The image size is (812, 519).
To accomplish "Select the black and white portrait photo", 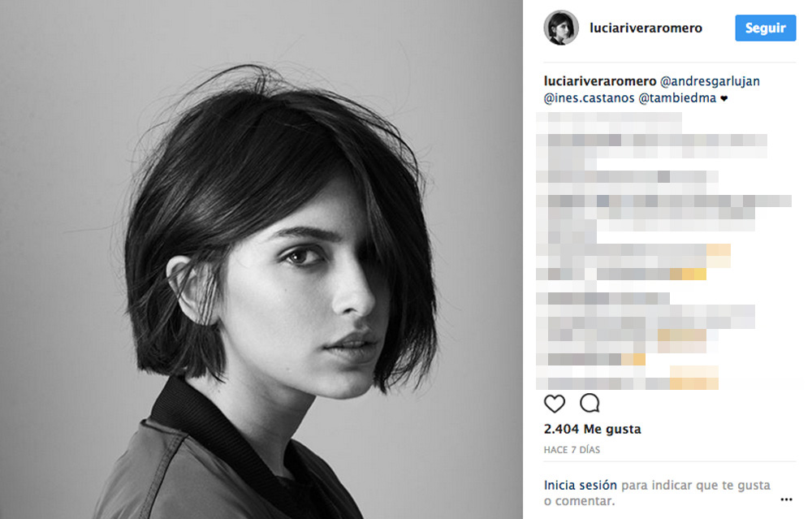I will 261,260.
